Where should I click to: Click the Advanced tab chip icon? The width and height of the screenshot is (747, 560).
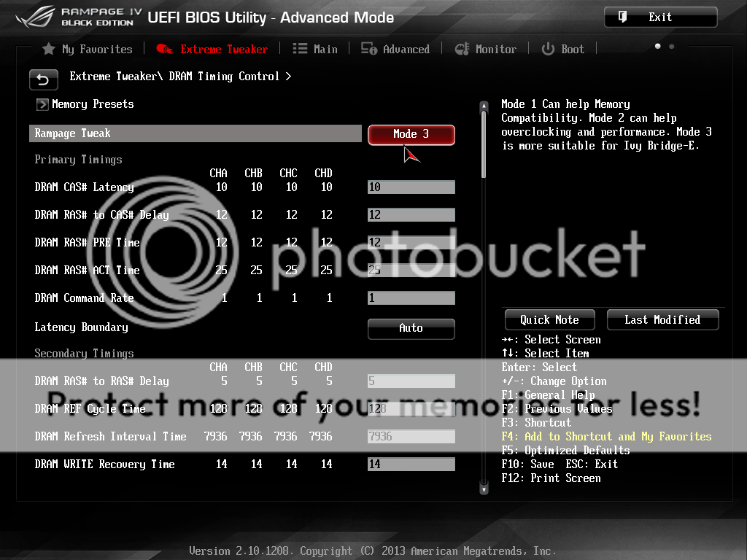[369, 49]
